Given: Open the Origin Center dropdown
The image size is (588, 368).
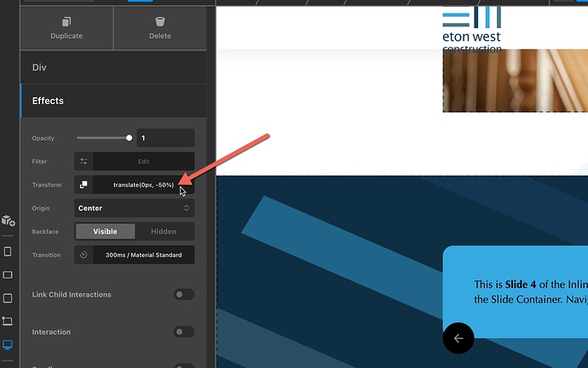Looking at the screenshot, I should tap(134, 208).
